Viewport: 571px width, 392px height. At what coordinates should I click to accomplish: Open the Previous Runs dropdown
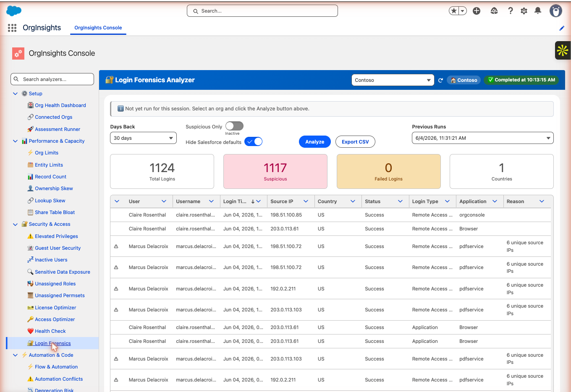click(483, 138)
